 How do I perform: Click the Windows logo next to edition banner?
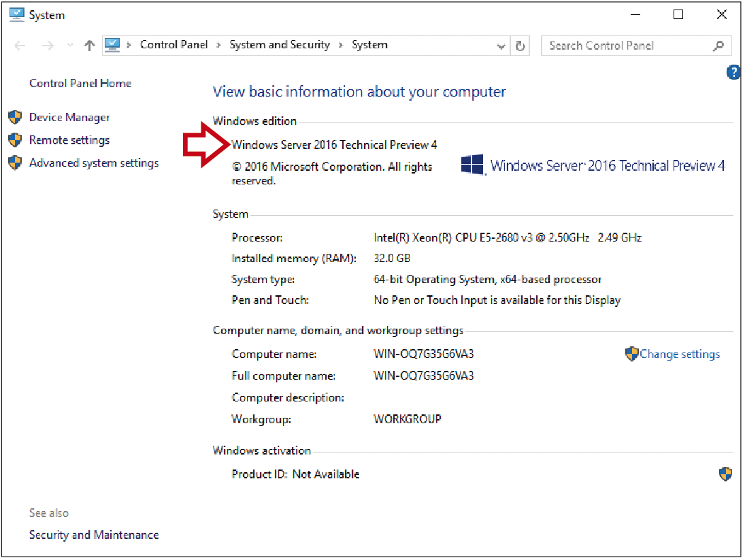(x=472, y=165)
